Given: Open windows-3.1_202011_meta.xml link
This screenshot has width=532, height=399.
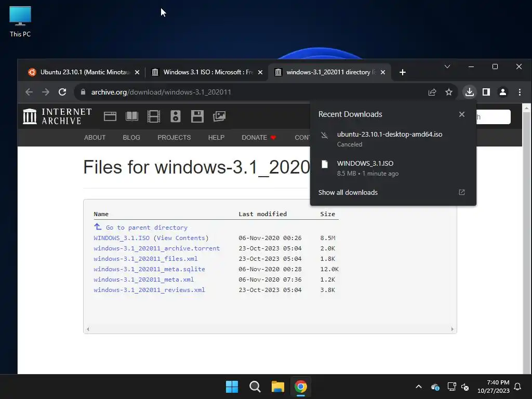Looking at the screenshot, I should point(144,280).
